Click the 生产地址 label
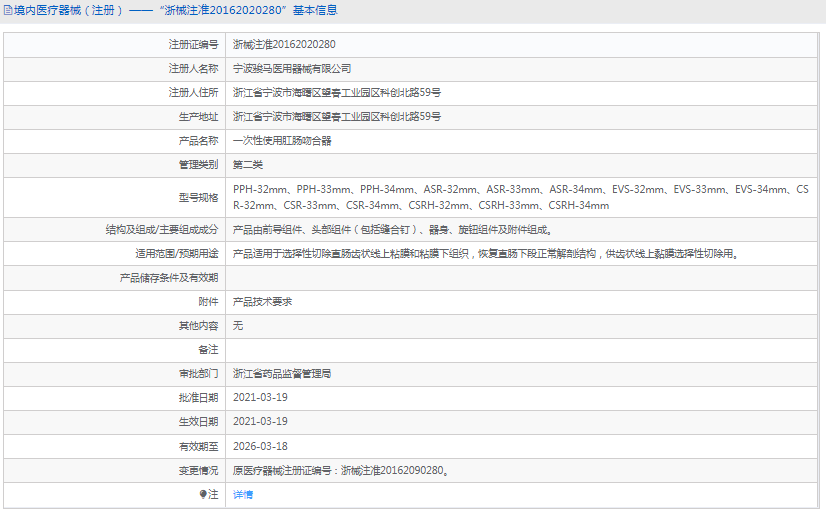This screenshot has height=513, width=826. tap(198, 117)
